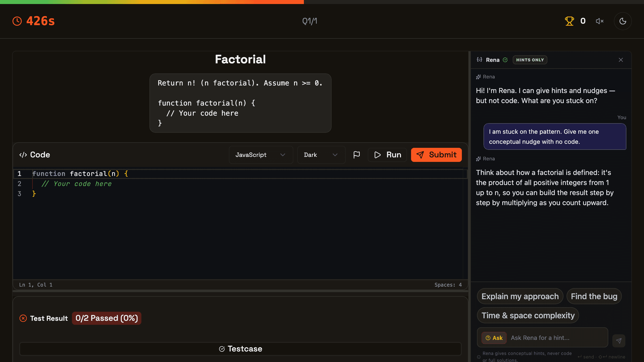This screenshot has height=362, width=644.
Task: Toggle the muted sound speaker icon
Action: (x=600, y=21)
